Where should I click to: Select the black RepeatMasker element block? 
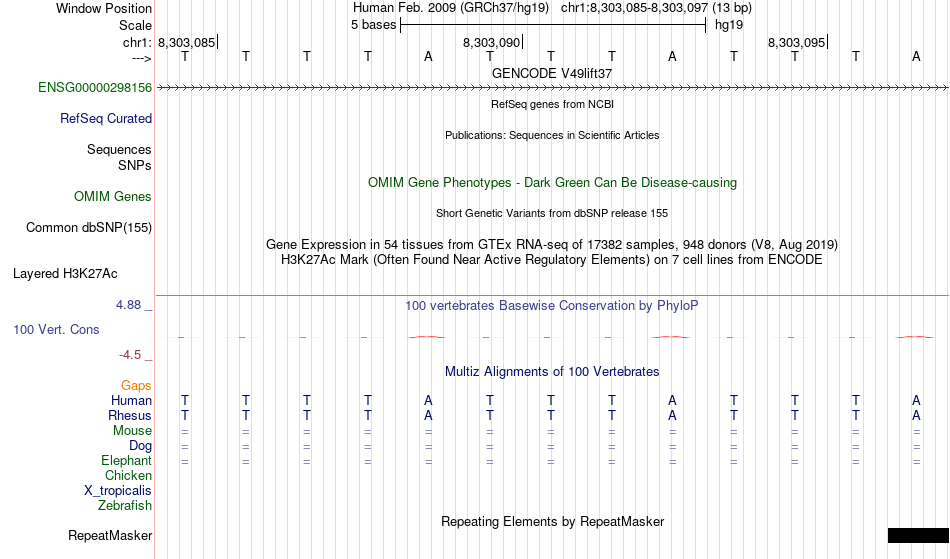coord(918,535)
